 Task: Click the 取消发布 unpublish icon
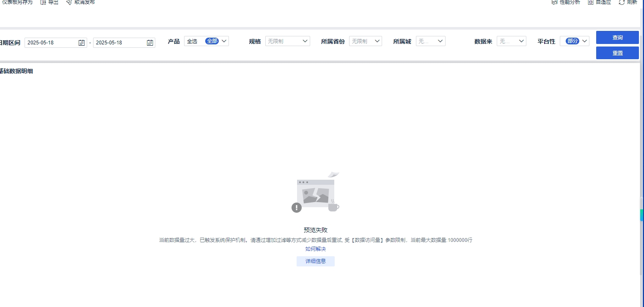click(69, 2)
